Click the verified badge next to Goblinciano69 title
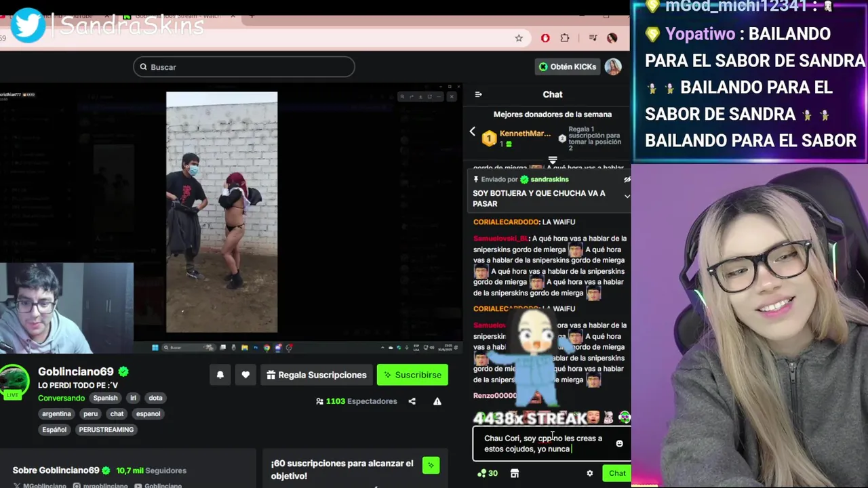 point(123,371)
